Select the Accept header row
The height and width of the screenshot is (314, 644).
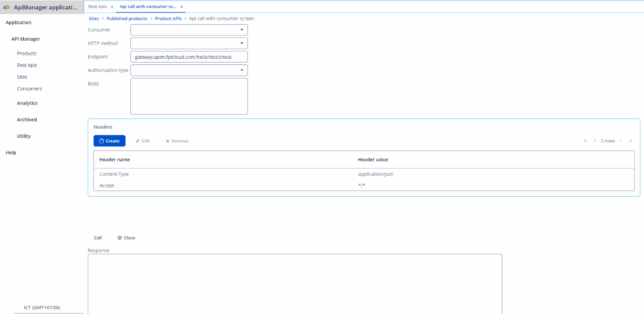point(364,185)
